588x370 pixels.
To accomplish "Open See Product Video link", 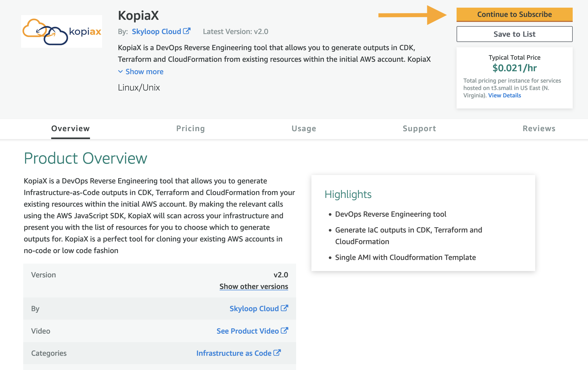I will tap(248, 331).
